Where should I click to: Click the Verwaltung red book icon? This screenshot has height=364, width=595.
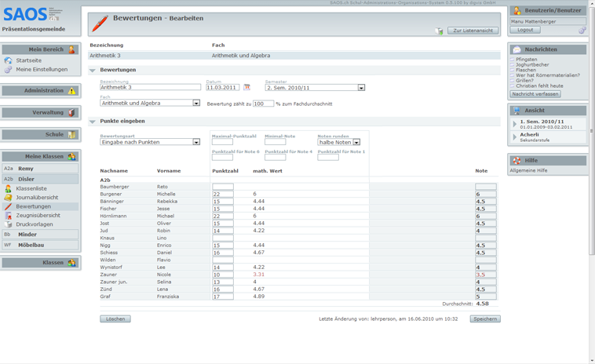coord(71,113)
